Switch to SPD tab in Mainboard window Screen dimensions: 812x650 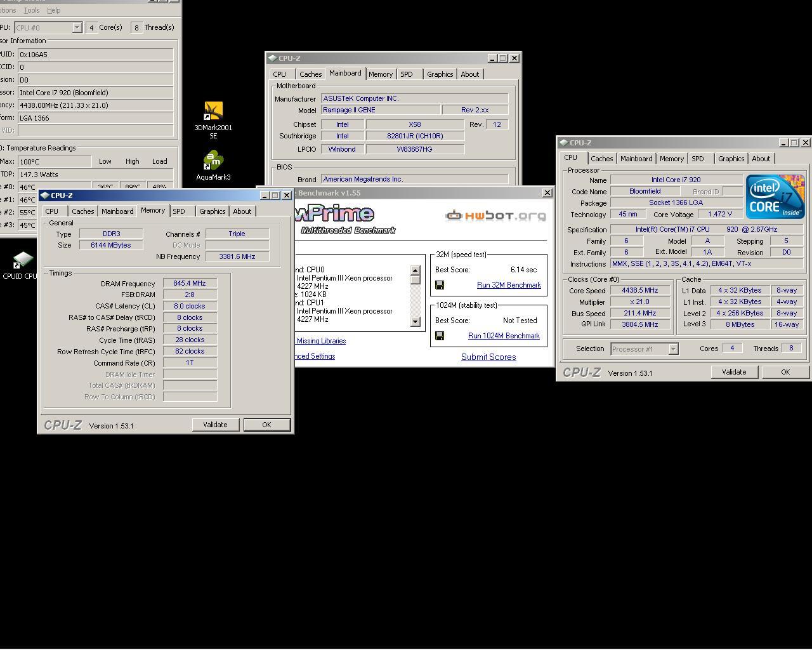point(407,74)
